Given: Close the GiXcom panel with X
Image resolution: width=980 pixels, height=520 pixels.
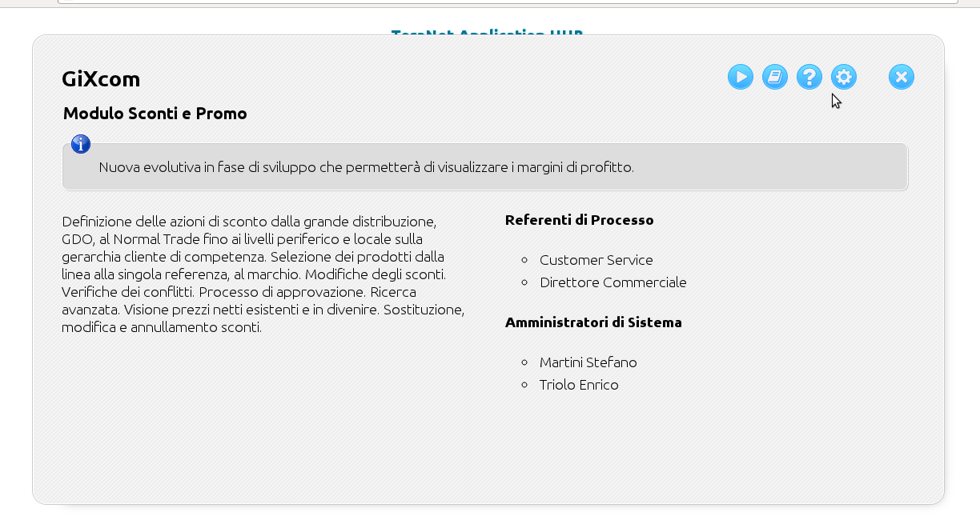Looking at the screenshot, I should coord(902,77).
